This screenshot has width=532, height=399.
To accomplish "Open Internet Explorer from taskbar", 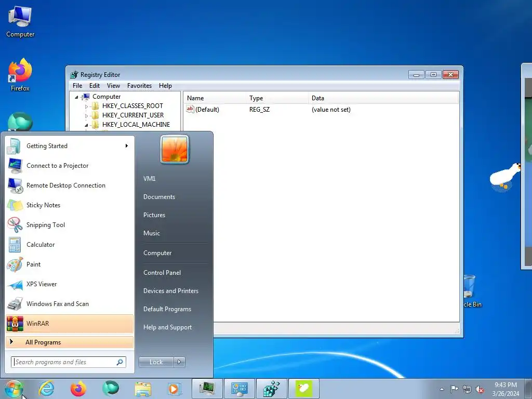I will click(46, 389).
